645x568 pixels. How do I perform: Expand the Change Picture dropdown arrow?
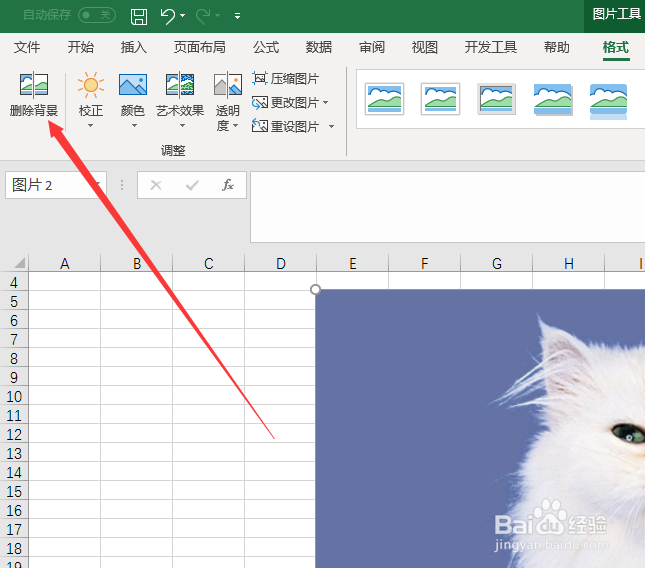(x=326, y=102)
